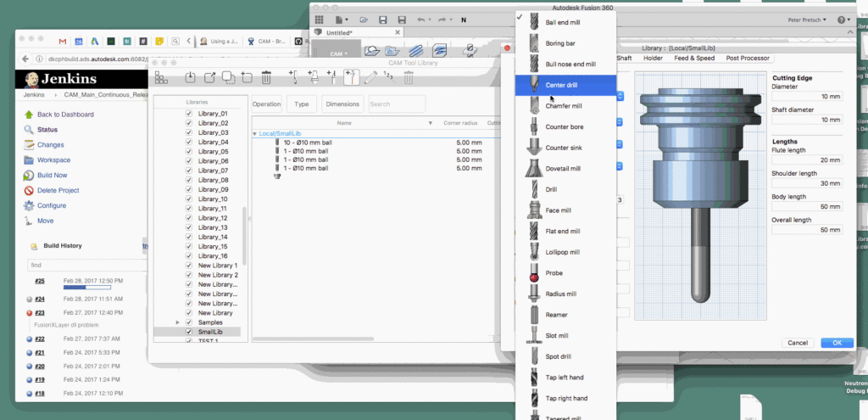Viewport: 868px width, 420px height.
Task: Click the new turning tool icon
Action: (x=331, y=77)
